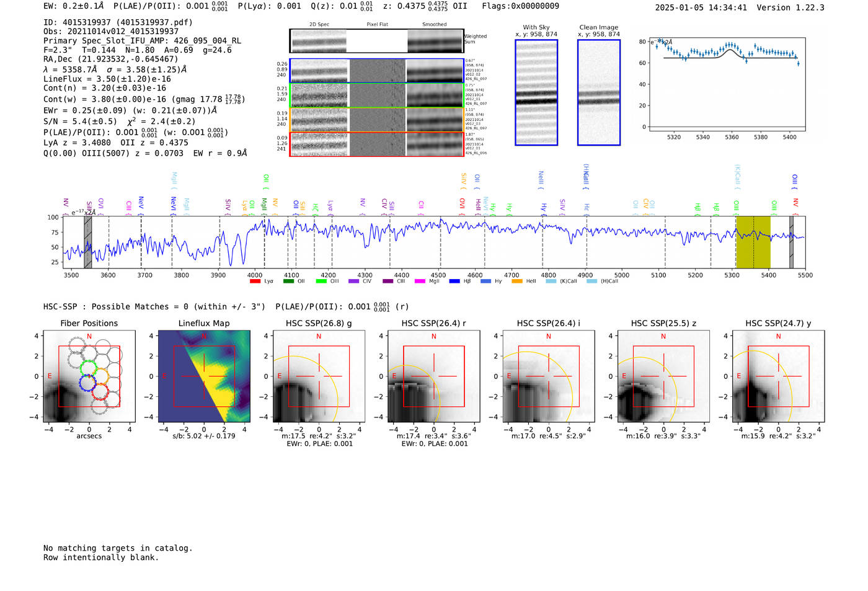The width and height of the screenshot is (868, 591).
Task: Click the RA,Dec coordinates text
Action: (x=110, y=60)
